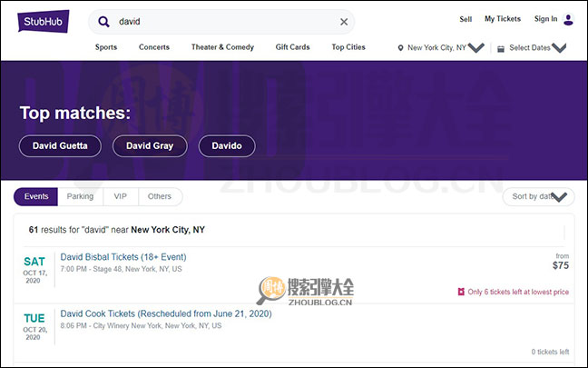Viewport: 588px width, 368px height.
Task: Open the Sort by date dropdown
Action: [x=538, y=197]
